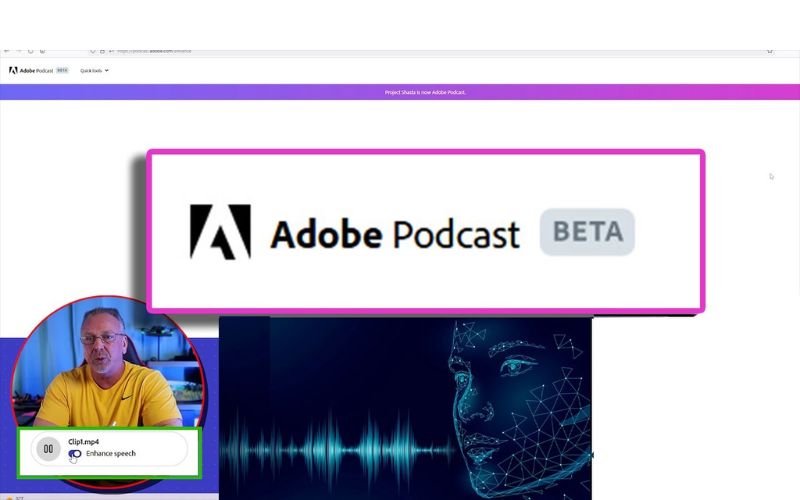The width and height of the screenshot is (800, 500).
Task: Click the browser address bar URL
Action: click(155, 50)
